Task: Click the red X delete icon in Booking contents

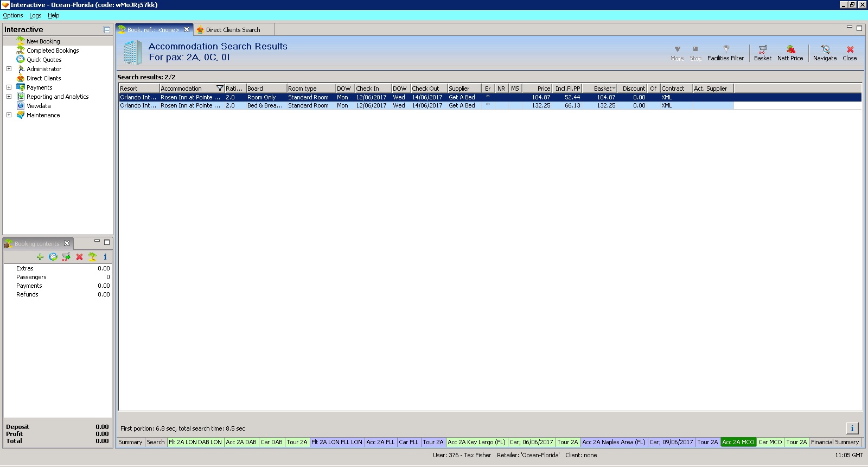Action: point(79,257)
